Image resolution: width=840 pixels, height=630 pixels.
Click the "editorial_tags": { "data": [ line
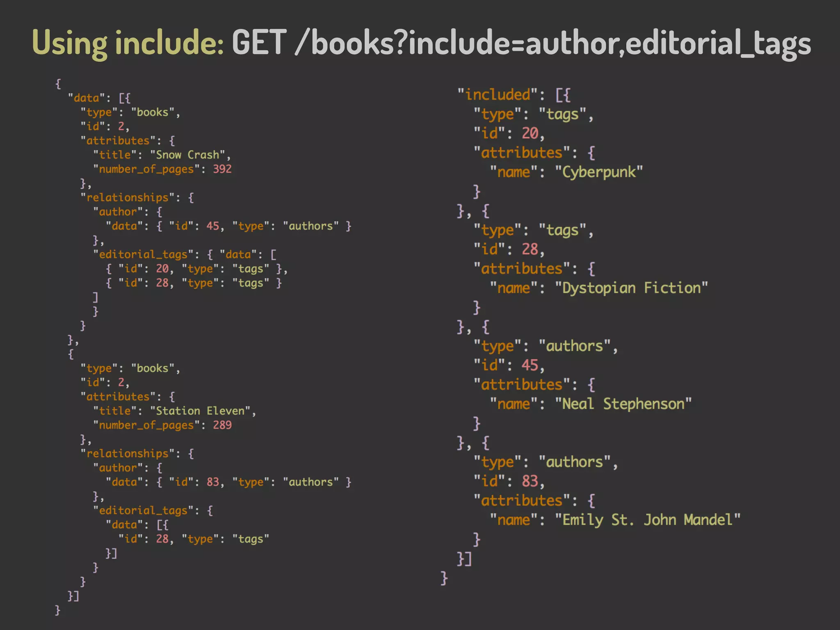[x=185, y=254]
